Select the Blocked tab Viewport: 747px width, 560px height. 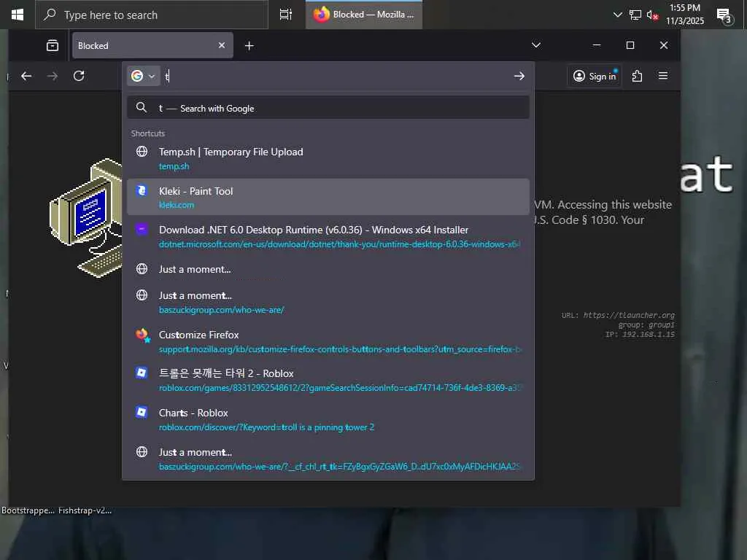tap(152, 45)
